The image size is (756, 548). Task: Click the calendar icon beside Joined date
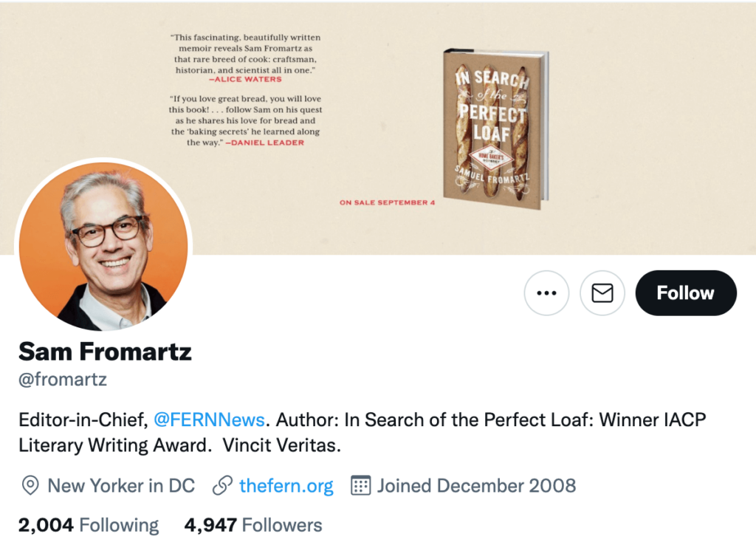pos(360,485)
